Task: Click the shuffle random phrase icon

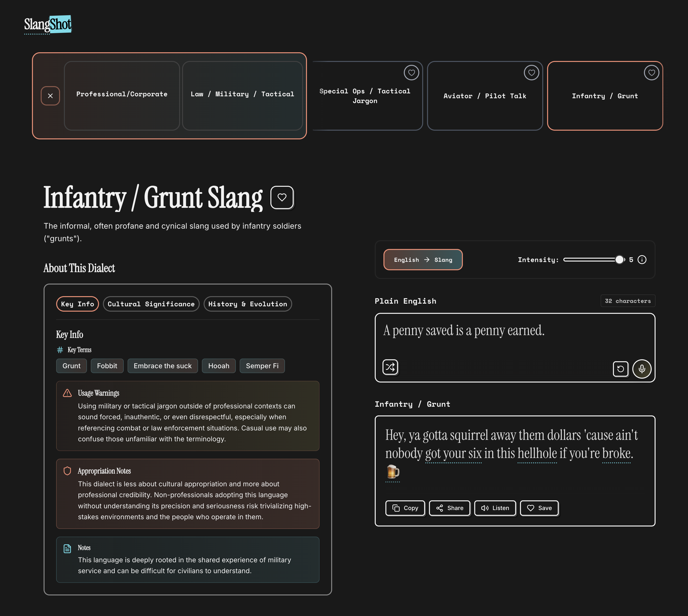Action: click(x=390, y=367)
